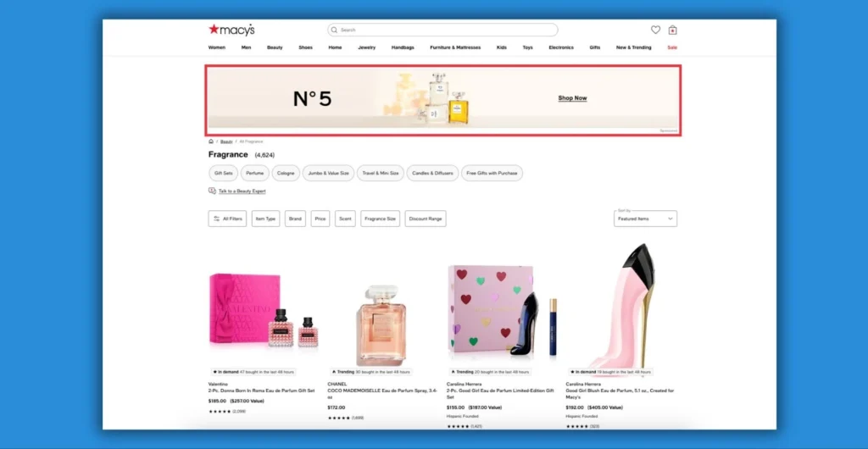This screenshot has width=868, height=449.
Task: Open the Shoes menu
Action: (305, 47)
